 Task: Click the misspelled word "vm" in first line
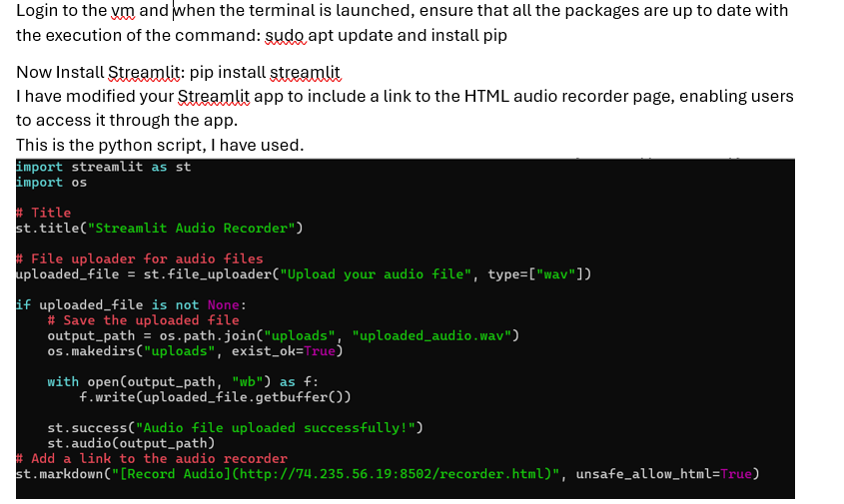click(x=123, y=11)
